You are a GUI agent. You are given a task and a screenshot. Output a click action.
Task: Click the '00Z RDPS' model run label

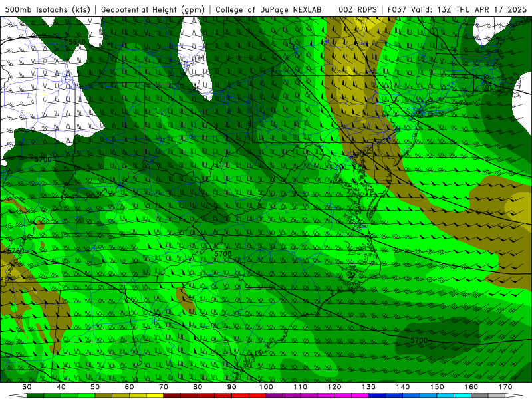click(358, 9)
